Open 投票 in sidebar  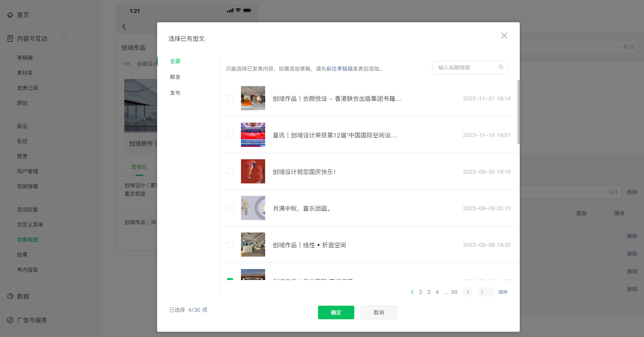point(22,255)
